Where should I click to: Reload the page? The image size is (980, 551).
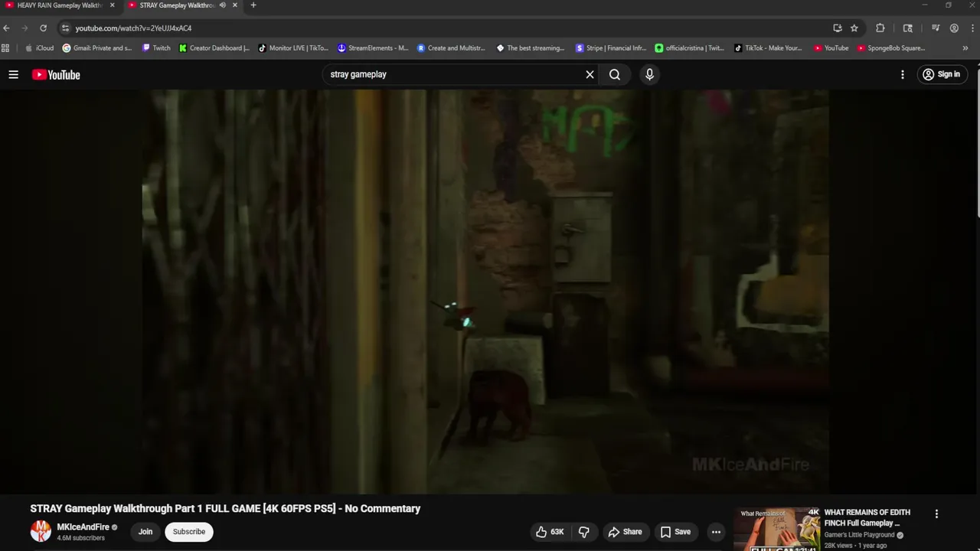pyautogui.click(x=43, y=28)
